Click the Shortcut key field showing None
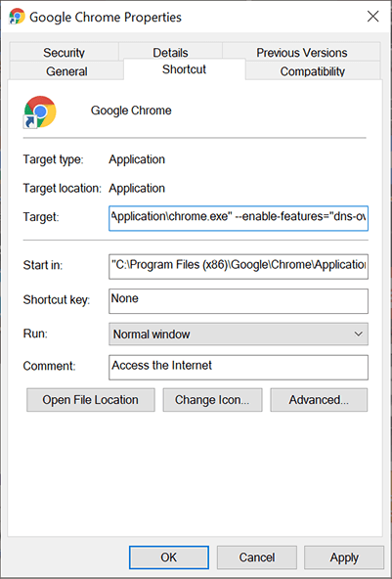 [239, 301]
